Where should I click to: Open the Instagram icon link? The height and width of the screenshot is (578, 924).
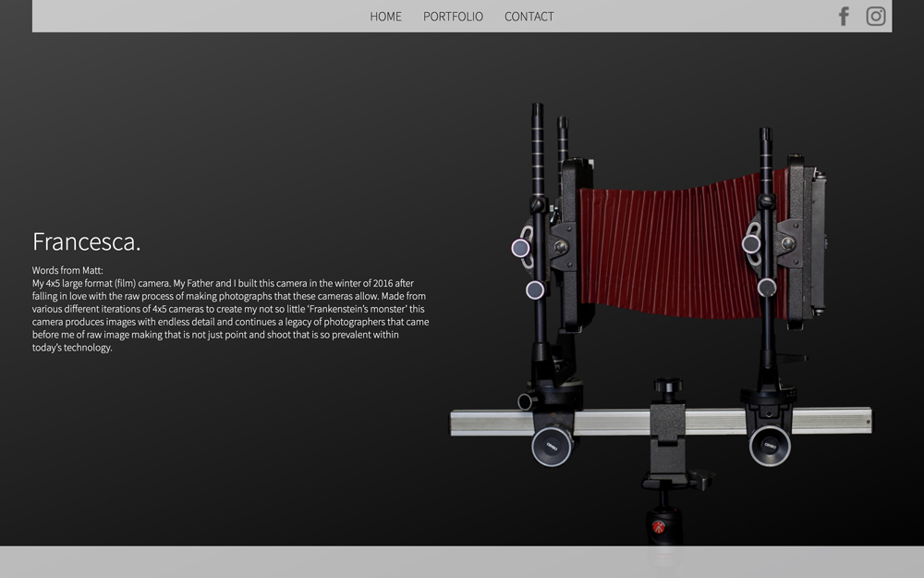point(876,16)
